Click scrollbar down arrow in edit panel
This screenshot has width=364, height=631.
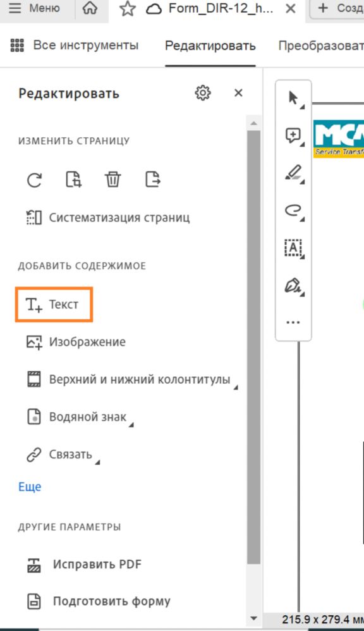point(253,618)
